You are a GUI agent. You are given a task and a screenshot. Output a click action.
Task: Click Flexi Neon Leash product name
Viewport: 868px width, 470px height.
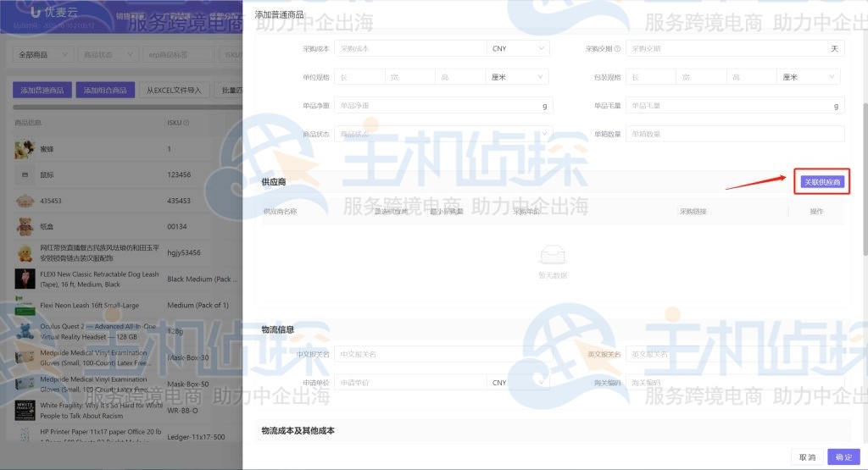coord(89,305)
